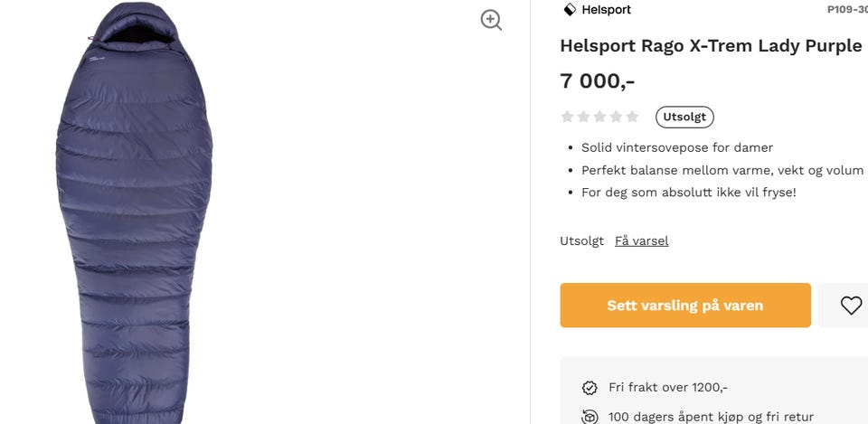
Task: Click the Fri frakt over 1200,- text
Action: tap(668, 388)
